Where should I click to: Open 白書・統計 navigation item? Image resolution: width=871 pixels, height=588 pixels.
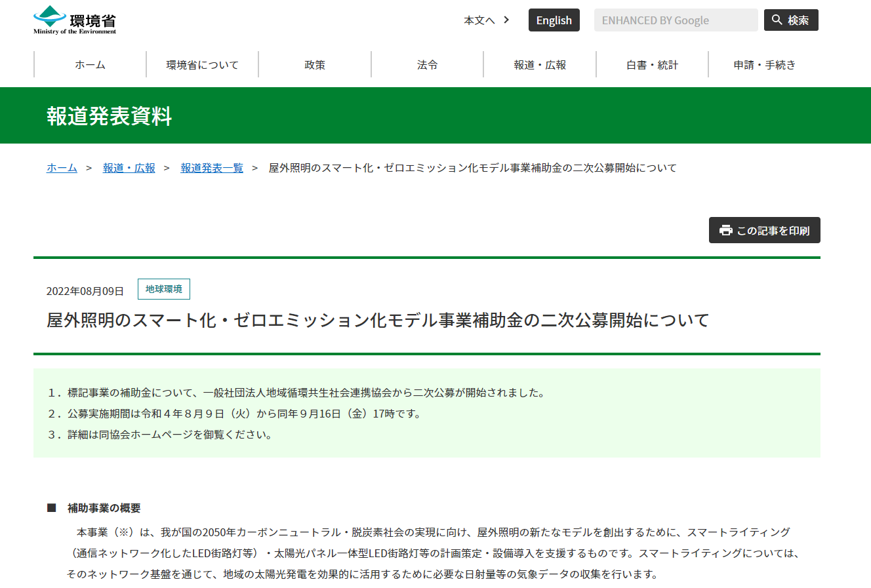652,65
